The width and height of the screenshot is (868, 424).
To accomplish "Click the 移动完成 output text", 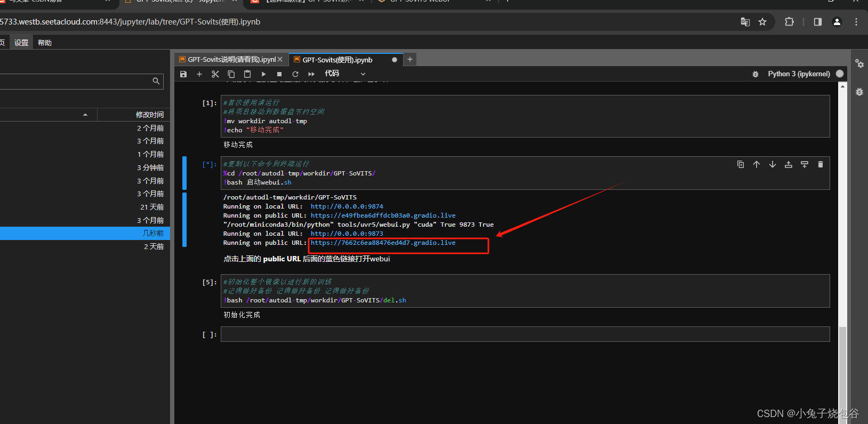I will [x=238, y=145].
